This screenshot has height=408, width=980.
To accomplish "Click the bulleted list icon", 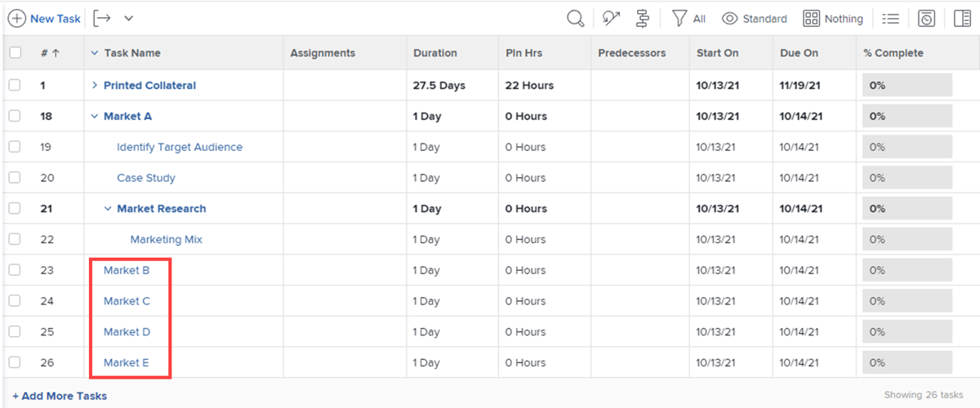I will pos(891,19).
